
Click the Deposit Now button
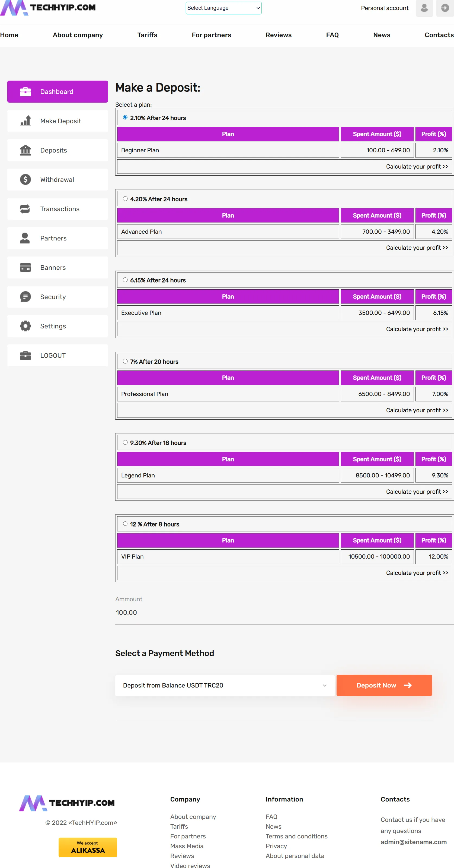pos(384,685)
